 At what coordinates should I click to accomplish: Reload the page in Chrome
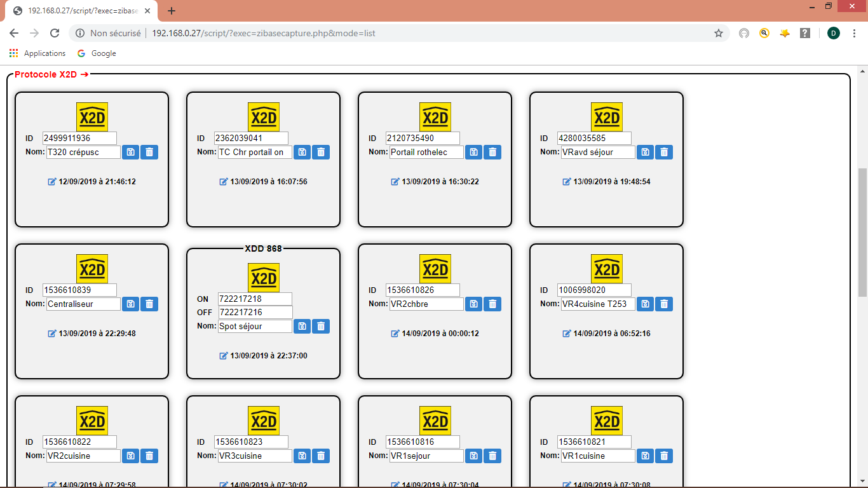click(55, 33)
